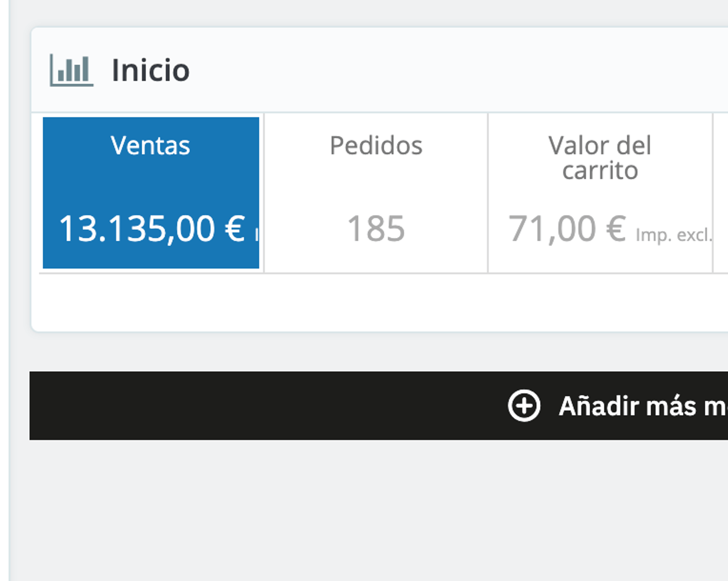This screenshot has width=728, height=581.
Task: Switch to the Pedidos tab
Action: click(x=376, y=193)
